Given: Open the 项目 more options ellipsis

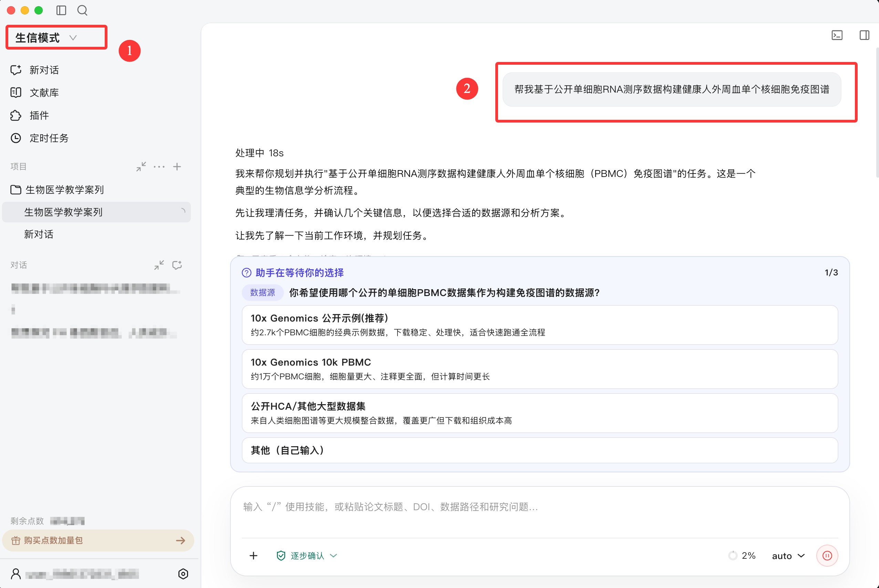Looking at the screenshot, I should [159, 167].
